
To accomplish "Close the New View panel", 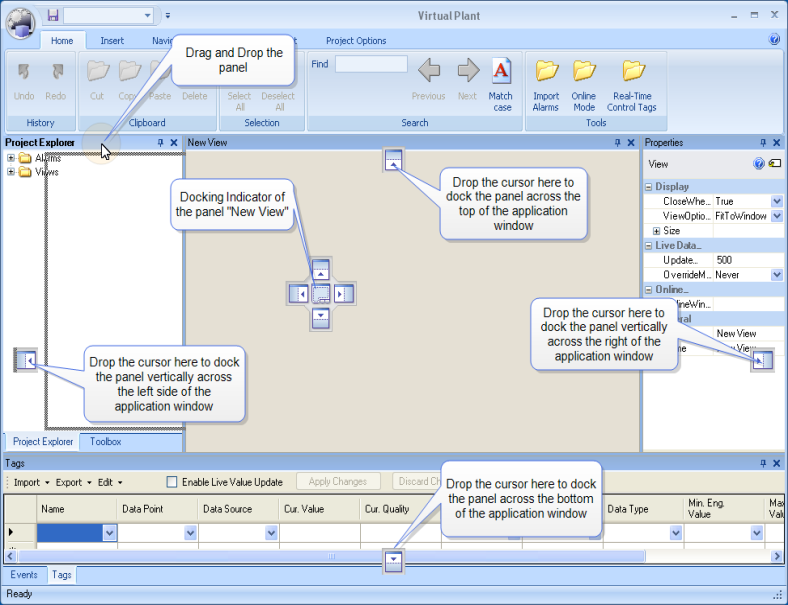I will point(631,143).
